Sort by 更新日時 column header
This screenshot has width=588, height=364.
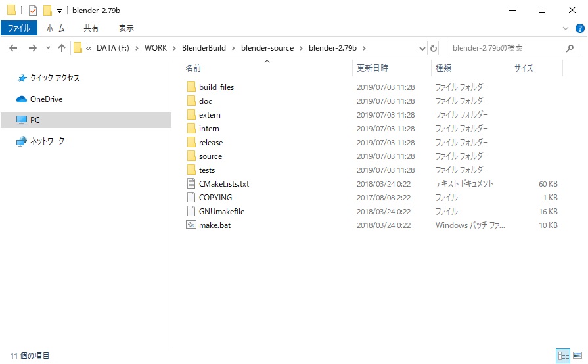coord(373,68)
